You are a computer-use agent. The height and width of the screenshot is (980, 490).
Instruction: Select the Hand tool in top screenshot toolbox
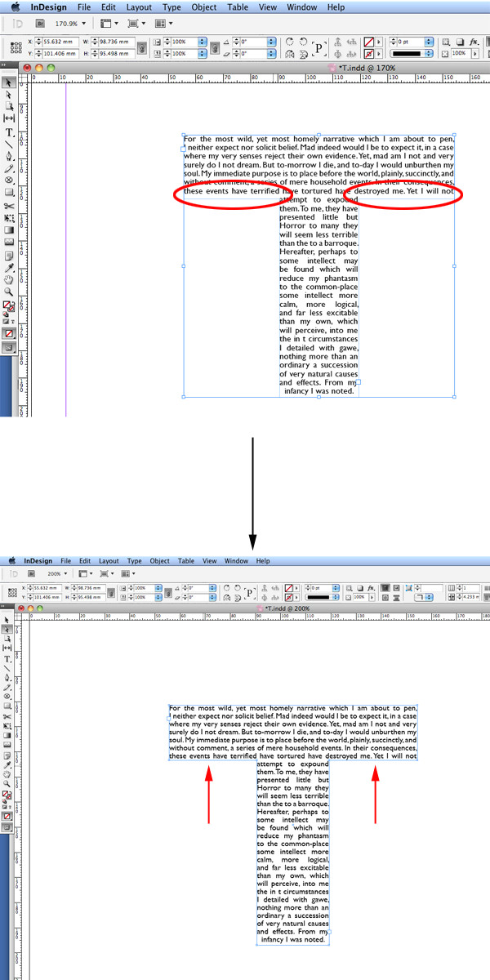pos(9,280)
